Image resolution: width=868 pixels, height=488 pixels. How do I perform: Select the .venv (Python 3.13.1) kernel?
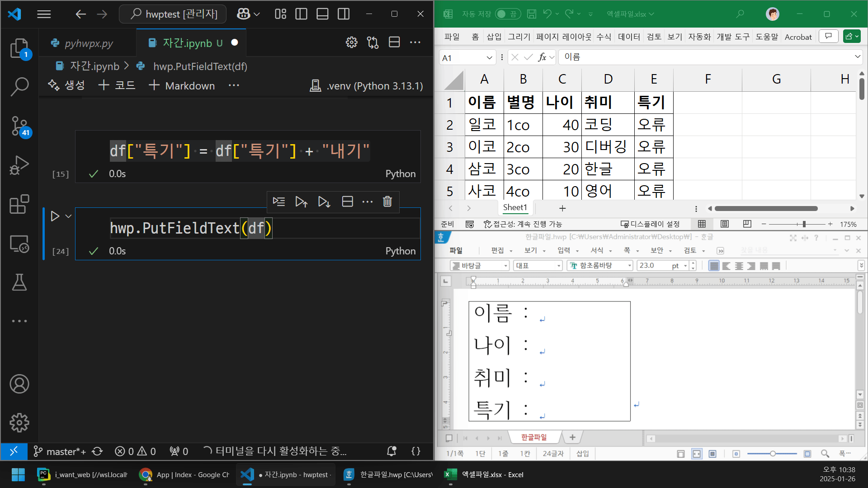coord(366,86)
